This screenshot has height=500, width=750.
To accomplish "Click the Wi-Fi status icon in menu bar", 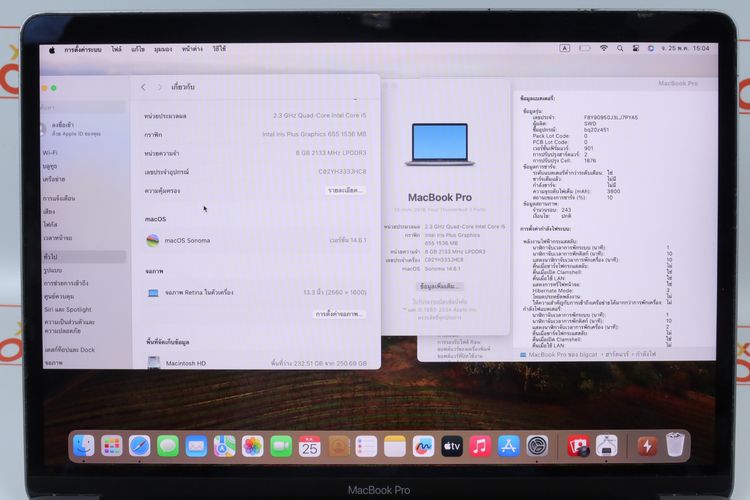I will pyautogui.click(x=604, y=48).
